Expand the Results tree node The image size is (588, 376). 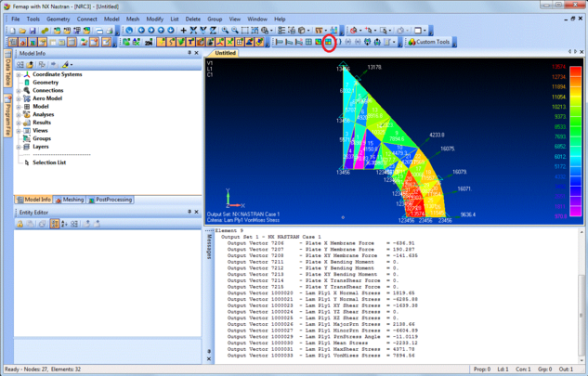click(x=18, y=123)
